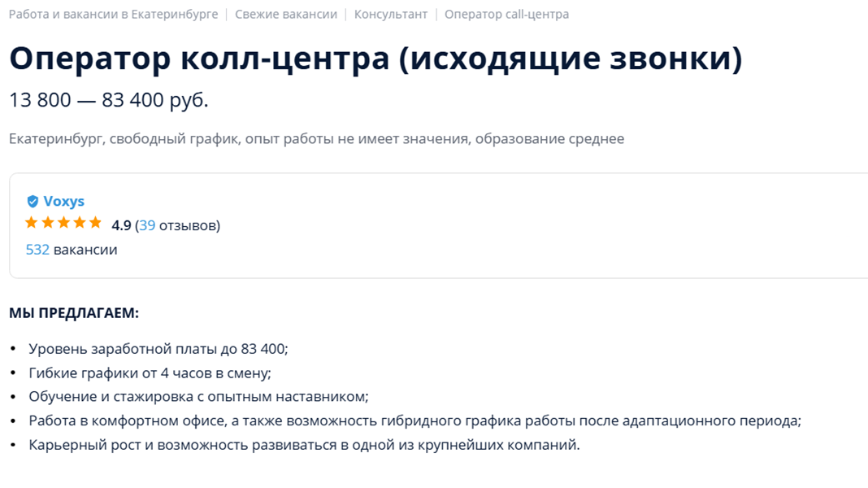Click the 'Обучение и стажировка' bullet line
The width and height of the screenshot is (868, 488).
[x=199, y=397]
